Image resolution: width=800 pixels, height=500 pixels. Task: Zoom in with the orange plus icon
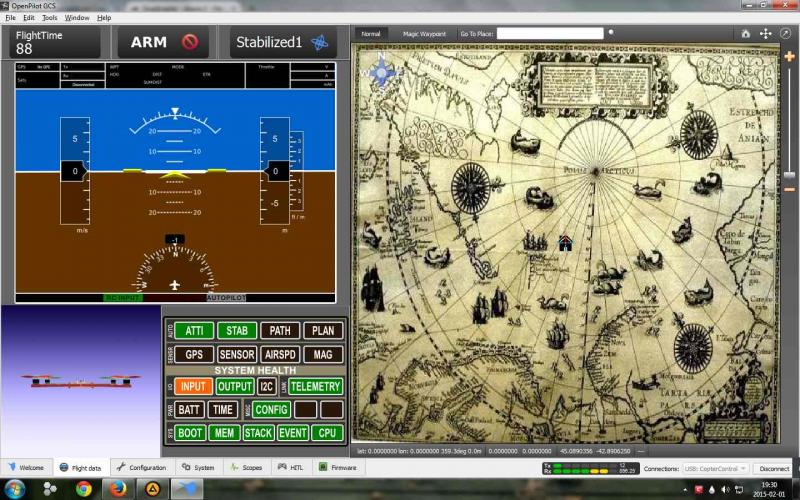790,56
